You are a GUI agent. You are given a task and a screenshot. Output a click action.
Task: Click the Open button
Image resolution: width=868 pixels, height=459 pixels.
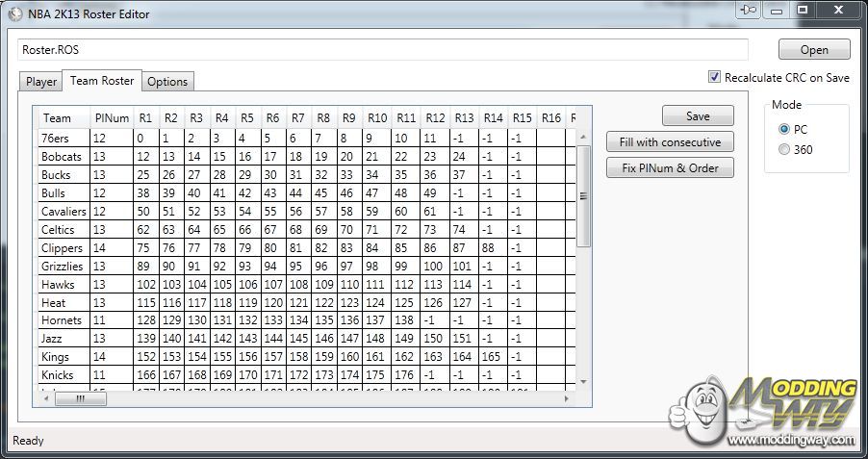[x=813, y=50]
